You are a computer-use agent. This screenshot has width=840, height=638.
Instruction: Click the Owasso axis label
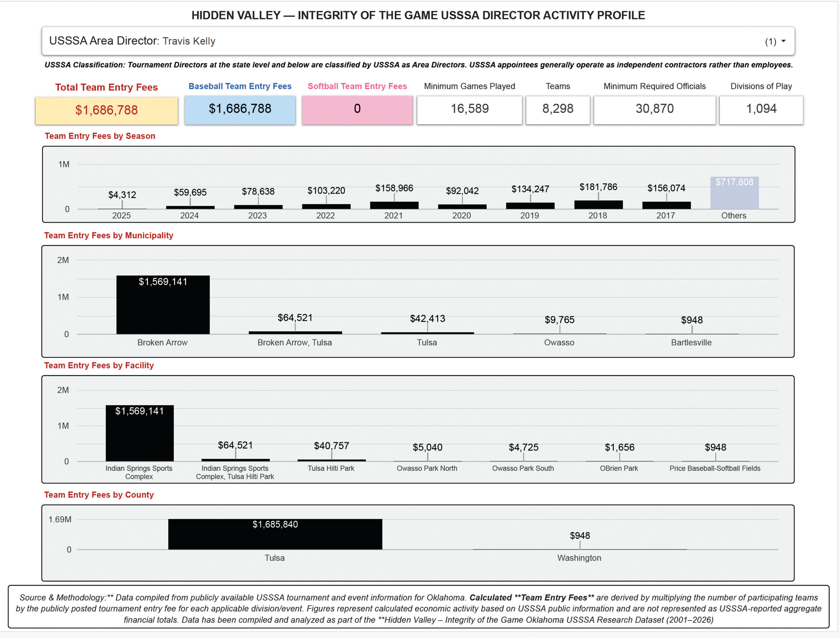[x=559, y=342]
